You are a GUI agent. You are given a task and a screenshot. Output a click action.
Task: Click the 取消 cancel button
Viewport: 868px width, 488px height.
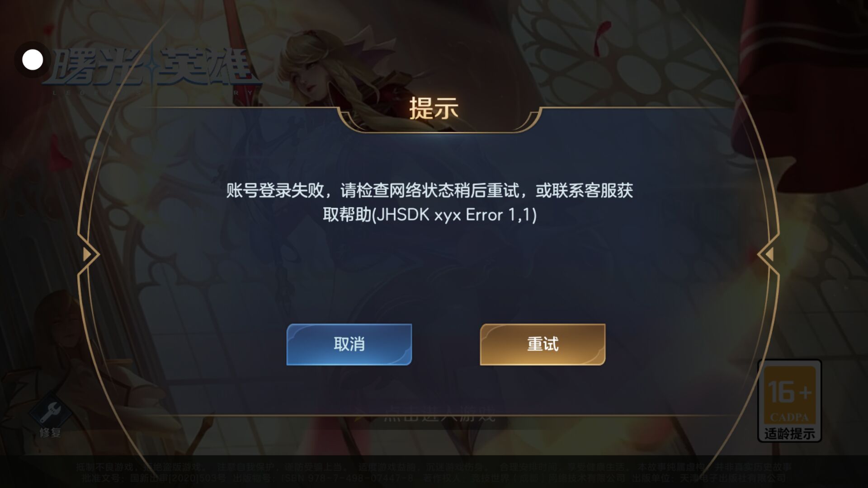tap(349, 344)
